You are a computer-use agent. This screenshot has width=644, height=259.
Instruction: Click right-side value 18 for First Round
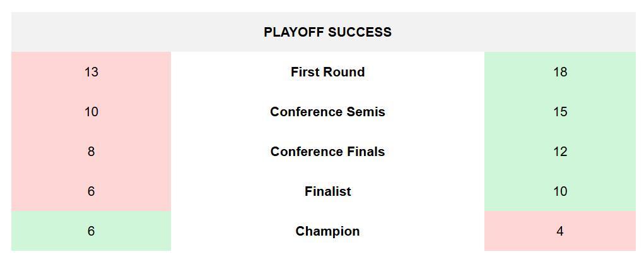tap(560, 72)
